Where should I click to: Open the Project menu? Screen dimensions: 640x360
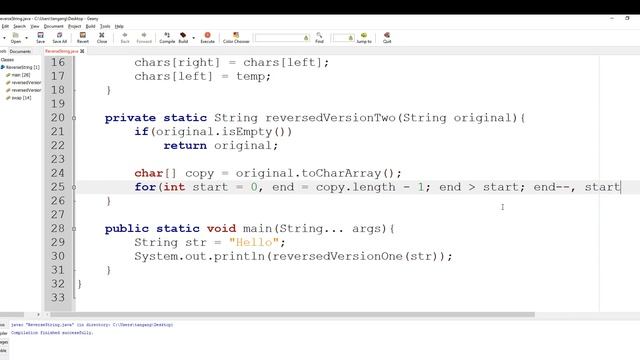(x=74, y=26)
